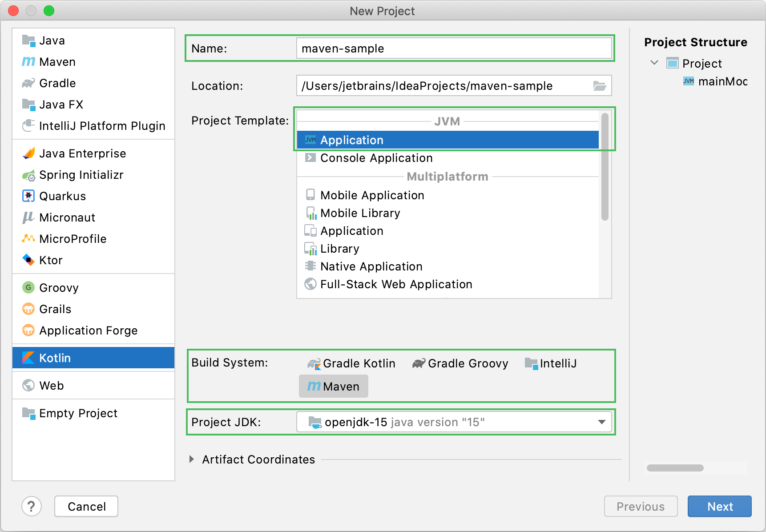Image resolution: width=766 pixels, height=532 pixels.
Task: Choose the Java Enterprise generator label
Action: pos(83,153)
